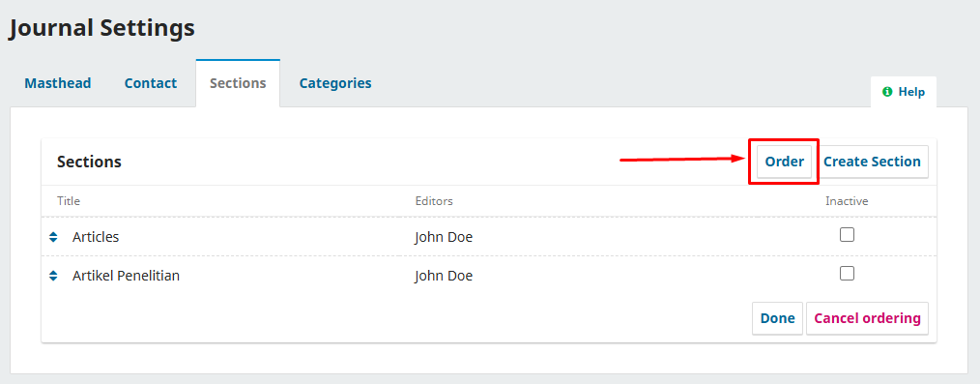Image resolution: width=980 pixels, height=384 pixels.
Task: Select the Sections tab
Action: [x=238, y=83]
